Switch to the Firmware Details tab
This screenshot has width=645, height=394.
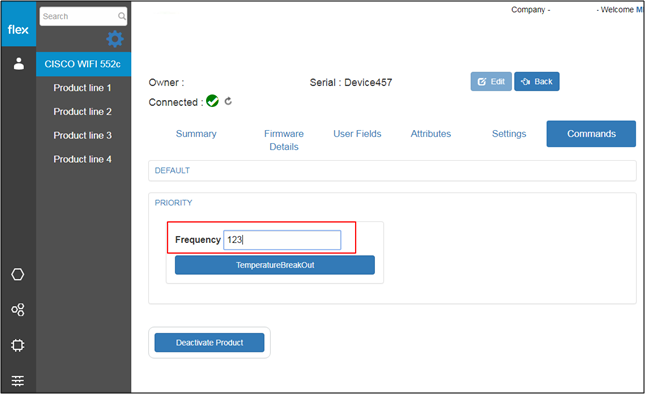tap(284, 140)
